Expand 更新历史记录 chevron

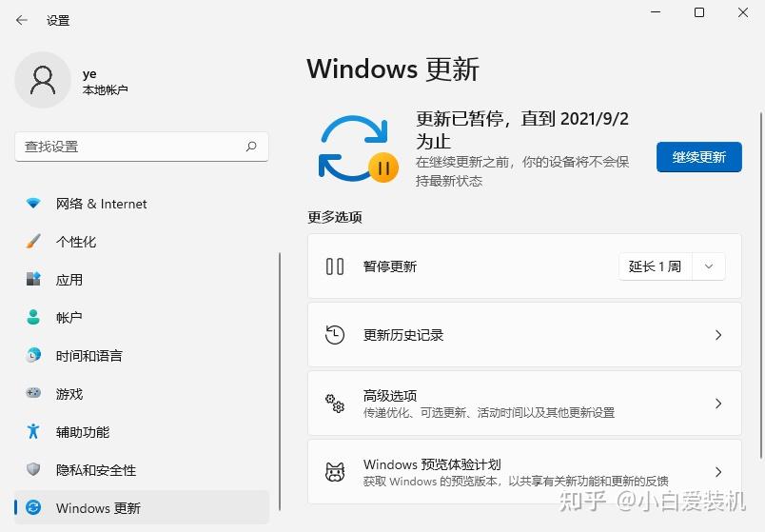pos(718,335)
